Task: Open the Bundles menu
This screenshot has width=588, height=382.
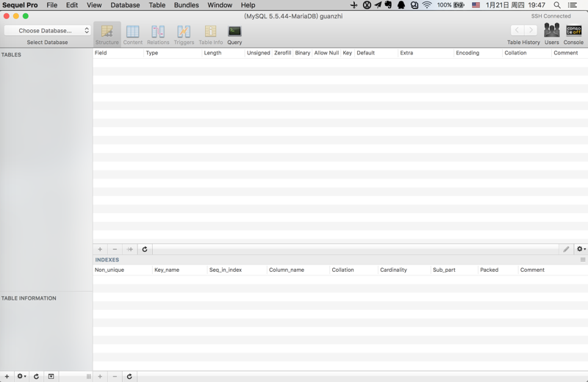Action: tap(187, 5)
